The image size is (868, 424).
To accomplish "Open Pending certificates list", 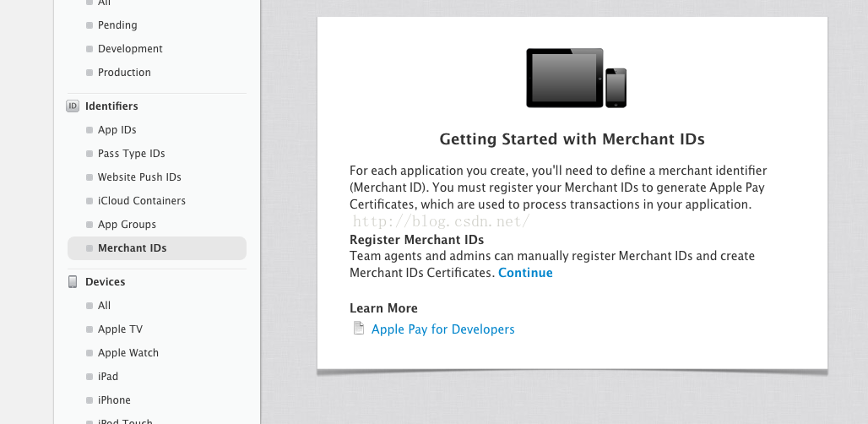I will point(117,24).
